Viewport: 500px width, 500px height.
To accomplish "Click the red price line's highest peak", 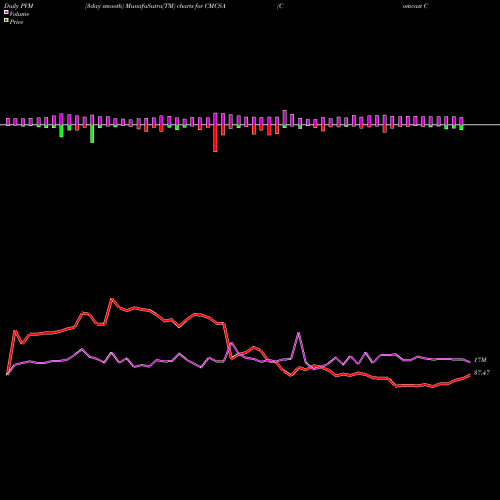I will click(112, 299).
